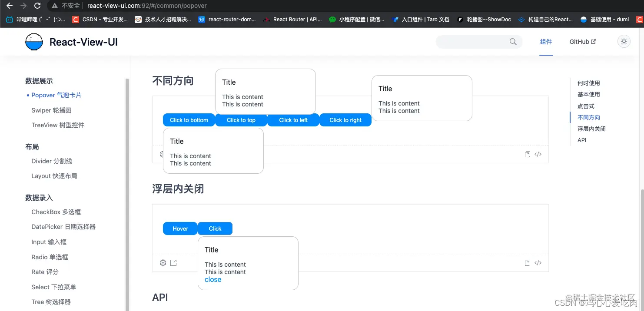Click the browser back arrow
The width and height of the screenshot is (644, 311).
coord(9,6)
